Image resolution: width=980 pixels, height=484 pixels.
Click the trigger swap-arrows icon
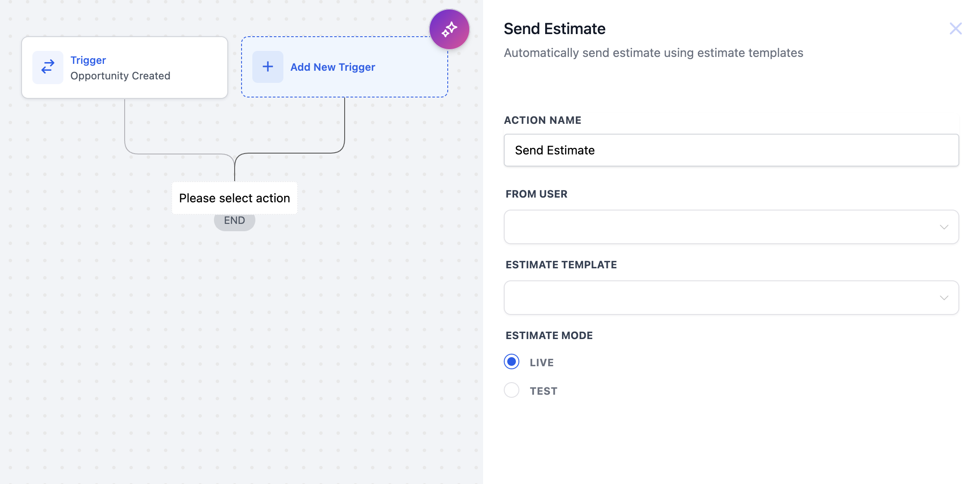[48, 67]
